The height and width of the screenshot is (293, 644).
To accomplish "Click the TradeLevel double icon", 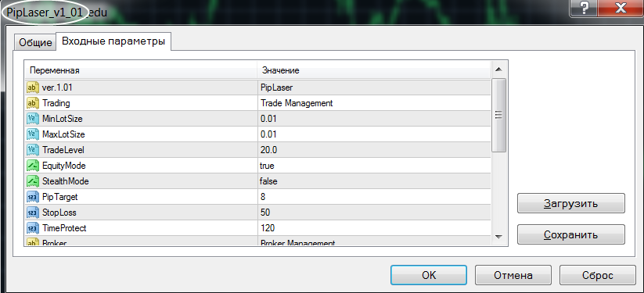I will 32,150.
